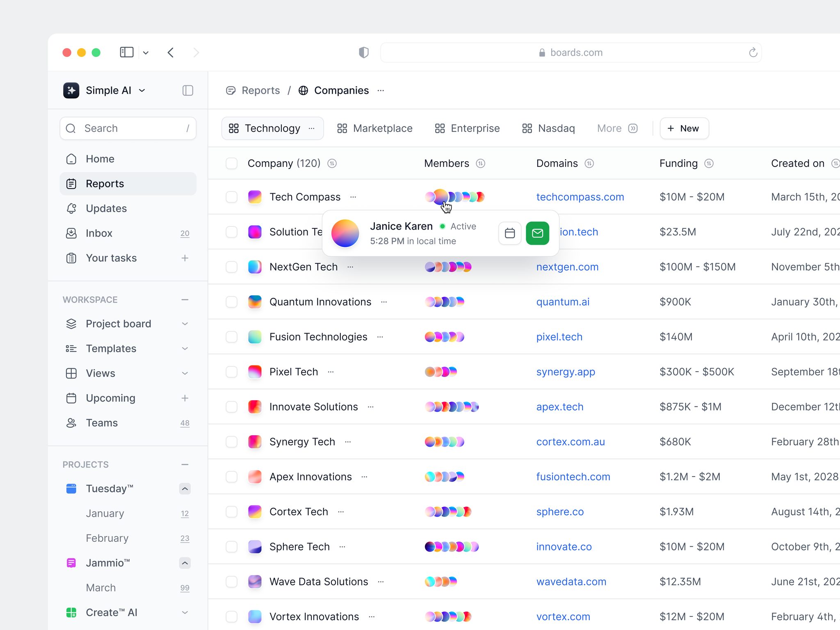The image size is (840, 630).
Task: Collapse sidebar using icon beside Simple AI
Action: (187, 90)
